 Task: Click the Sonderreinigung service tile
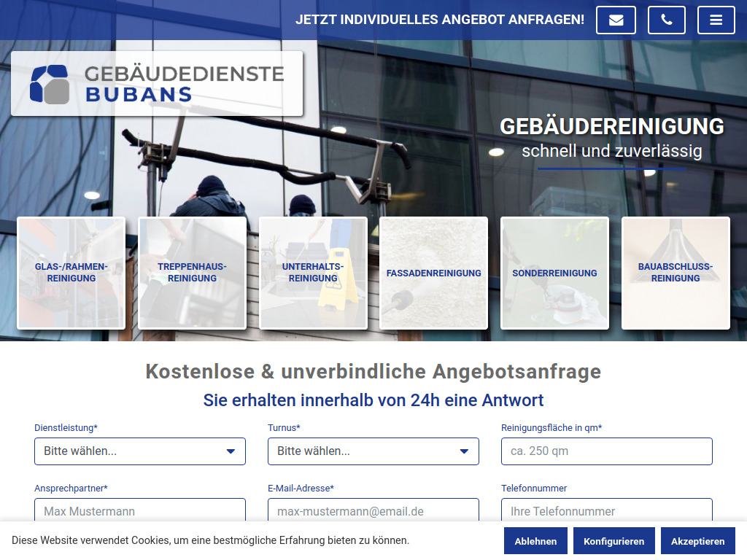point(554,273)
